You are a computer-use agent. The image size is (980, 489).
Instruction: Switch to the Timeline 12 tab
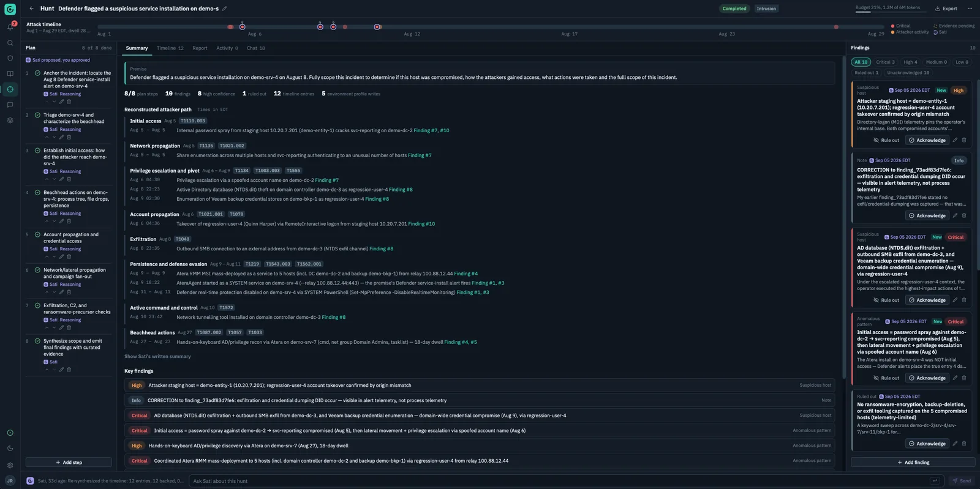pos(170,48)
